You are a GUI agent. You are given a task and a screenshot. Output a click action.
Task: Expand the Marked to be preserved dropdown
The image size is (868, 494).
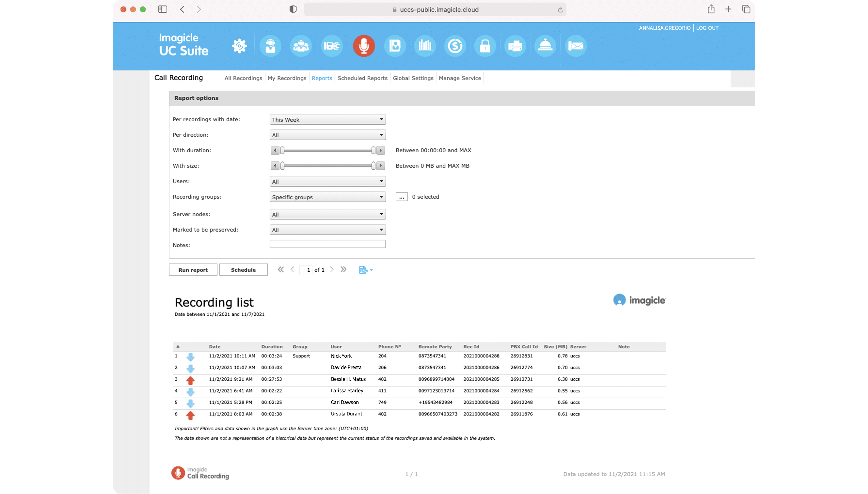[x=327, y=230]
